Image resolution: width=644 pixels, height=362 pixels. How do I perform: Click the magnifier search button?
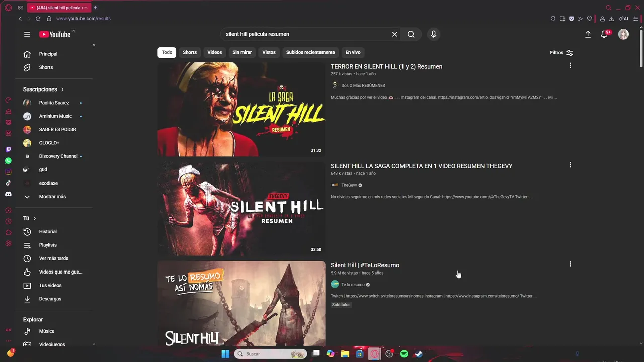tap(411, 34)
